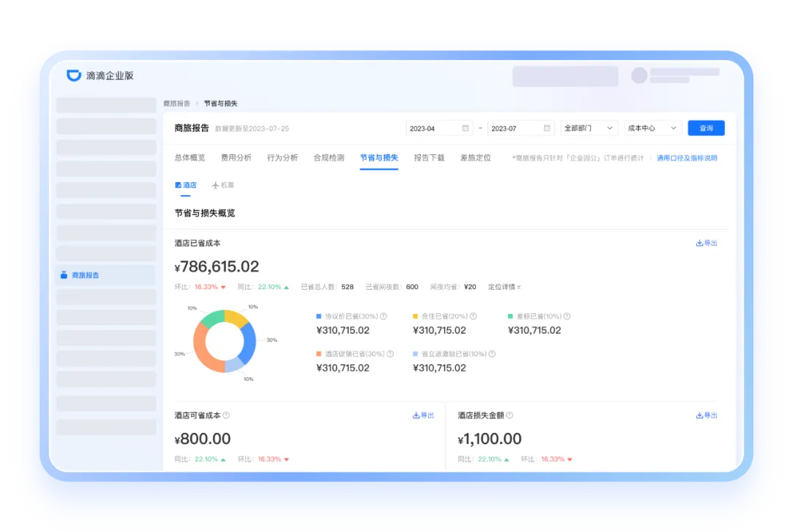Export 酒店可省成本 data via 导出

point(423,415)
